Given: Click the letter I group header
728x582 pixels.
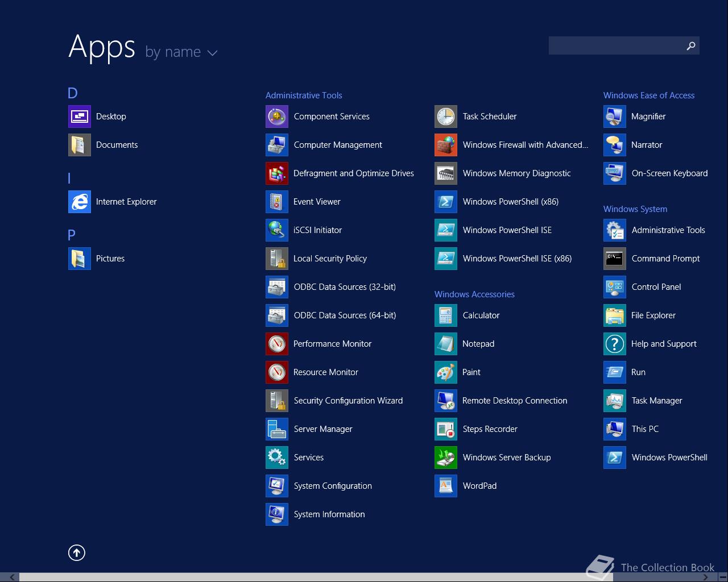Looking at the screenshot, I should point(69,178).
